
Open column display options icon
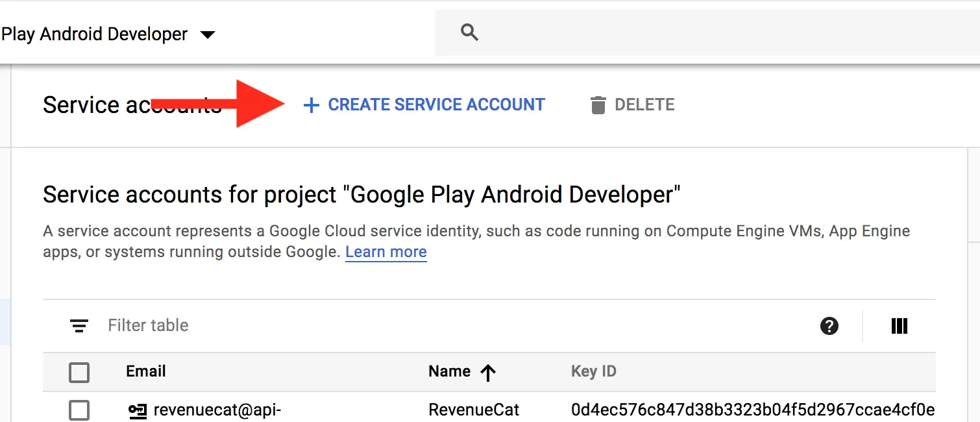[x=899, y=326]
